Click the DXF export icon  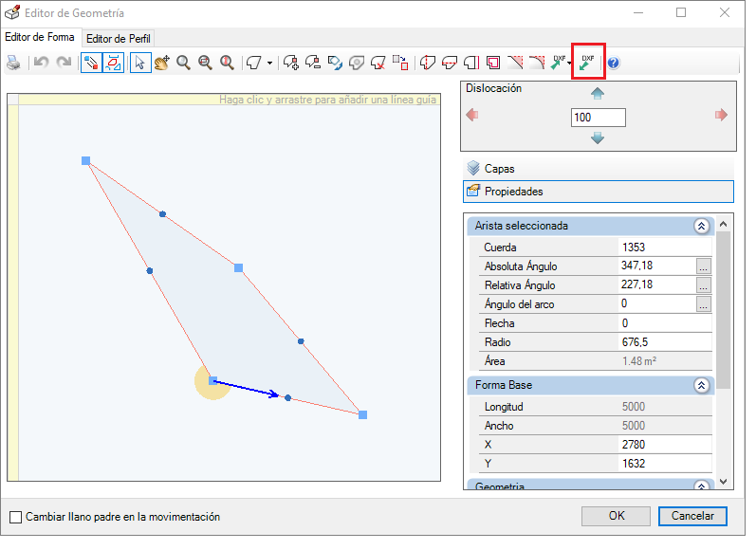click(559, 63)
